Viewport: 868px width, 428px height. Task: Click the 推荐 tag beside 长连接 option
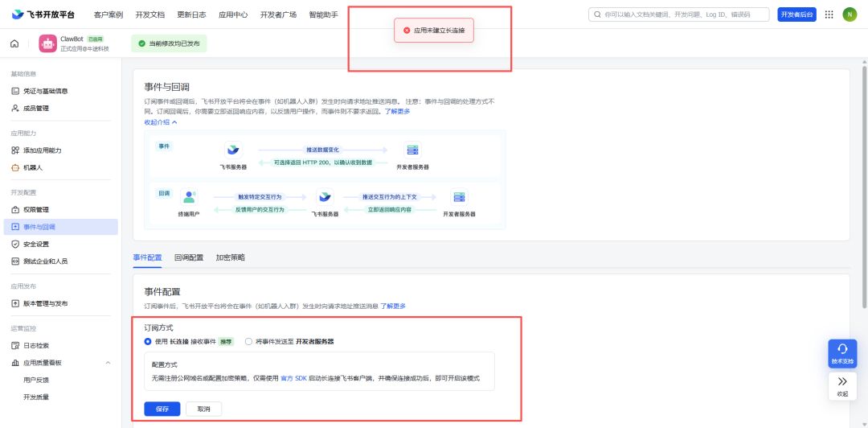click(x=225, y=341)
